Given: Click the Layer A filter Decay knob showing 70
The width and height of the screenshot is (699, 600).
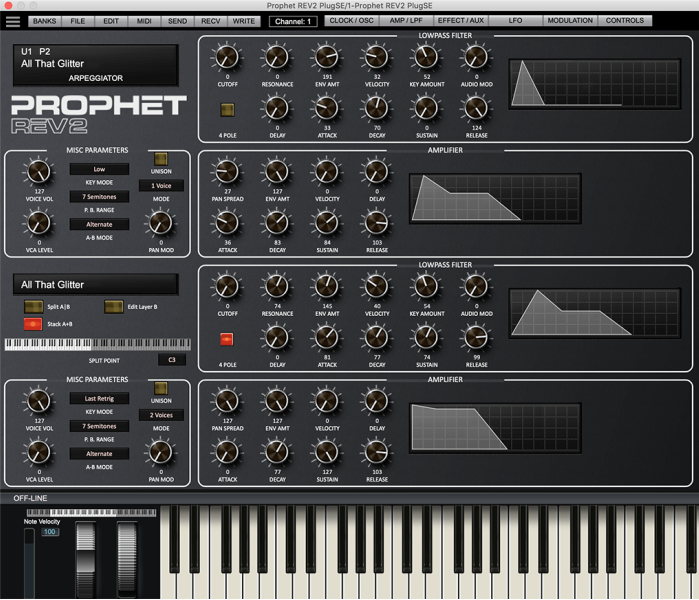Looking at the screenshot, I should (377, 108).
